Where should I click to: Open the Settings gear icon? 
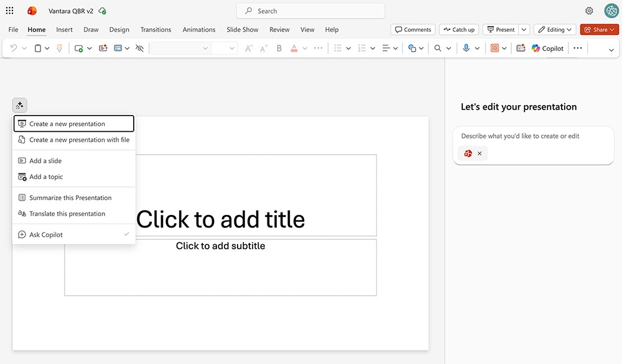click(x=589, y=11)
